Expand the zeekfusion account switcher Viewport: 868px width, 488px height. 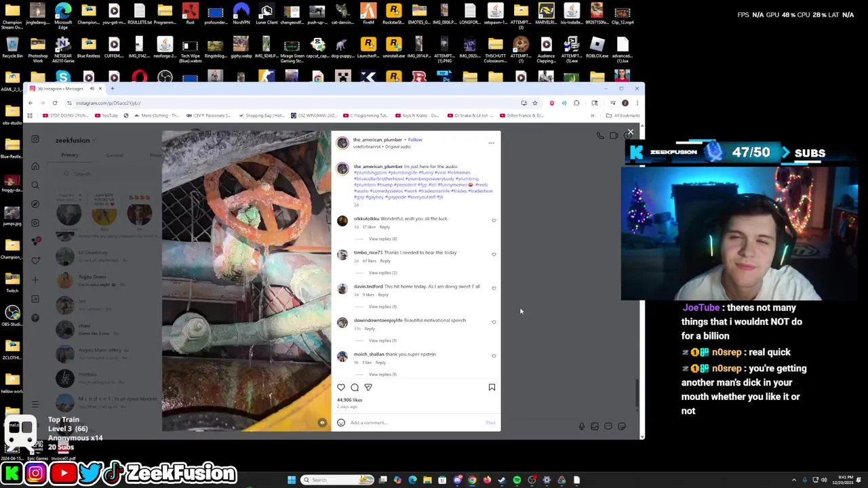coord(75,140)
